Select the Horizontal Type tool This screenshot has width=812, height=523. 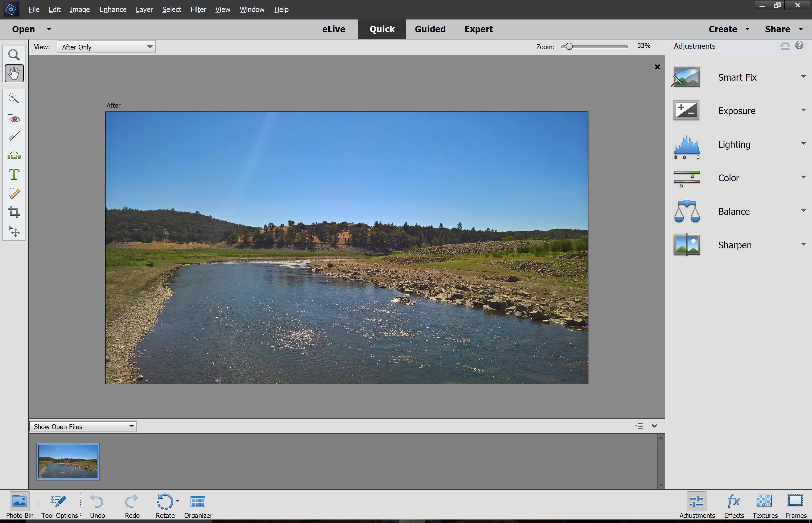(14, 175)
